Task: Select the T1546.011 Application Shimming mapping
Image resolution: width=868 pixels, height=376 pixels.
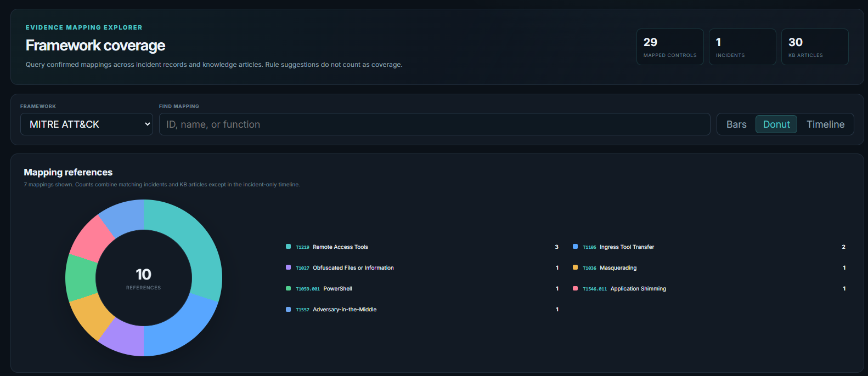Action: click(x=709, y=289)
